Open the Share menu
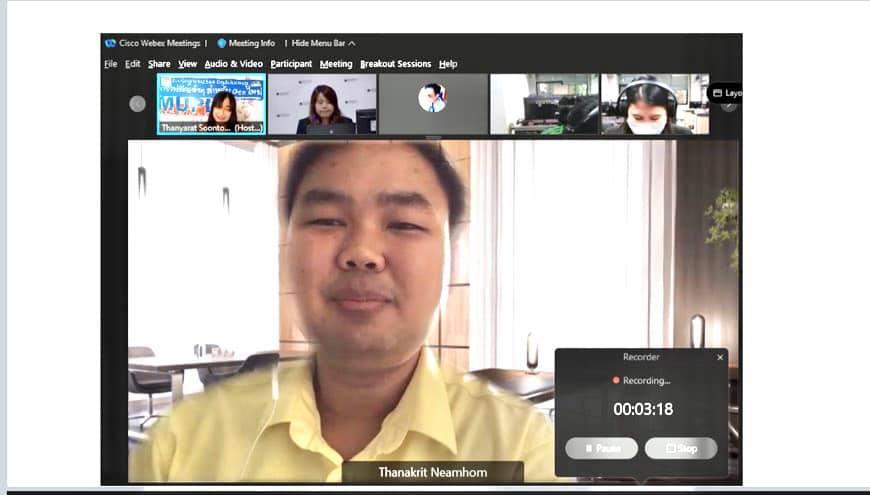 click(x=159, y=64)
